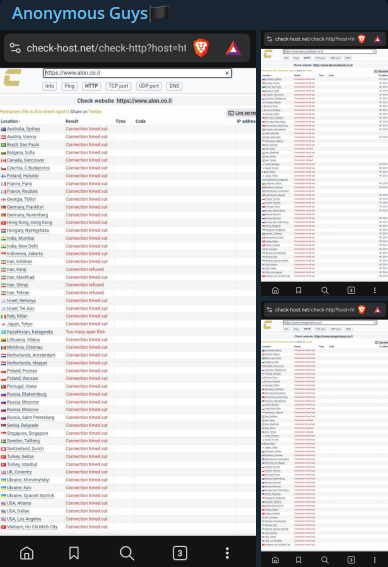Open Vietnam, Ho Chi Minh City link
This screenshot has width=388, height=567.
32,527
